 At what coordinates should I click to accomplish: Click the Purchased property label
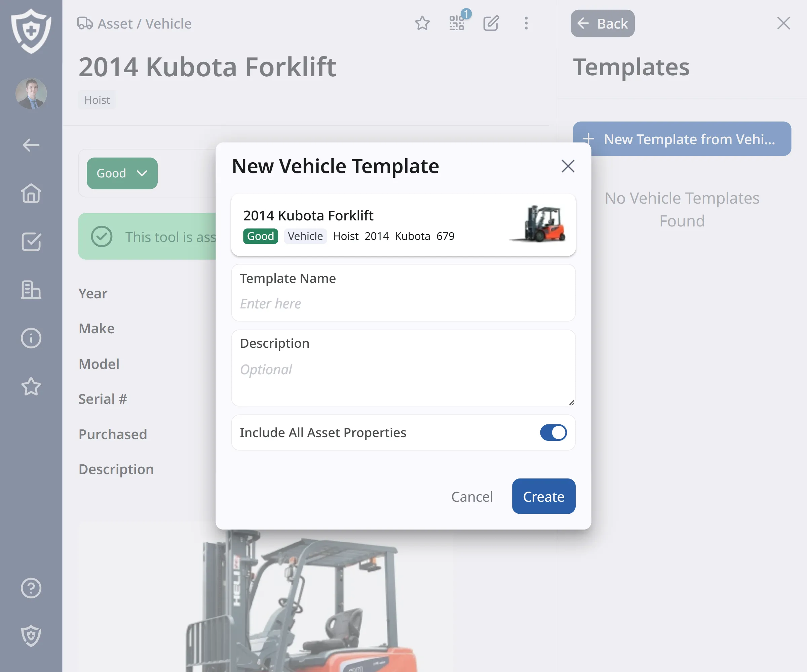(113, 434)
